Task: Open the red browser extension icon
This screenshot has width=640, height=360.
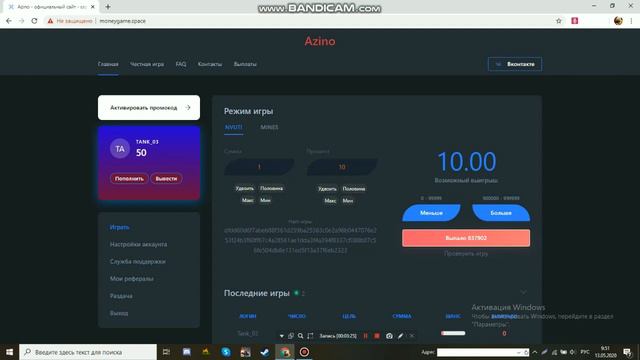Action: pos(575,21)
